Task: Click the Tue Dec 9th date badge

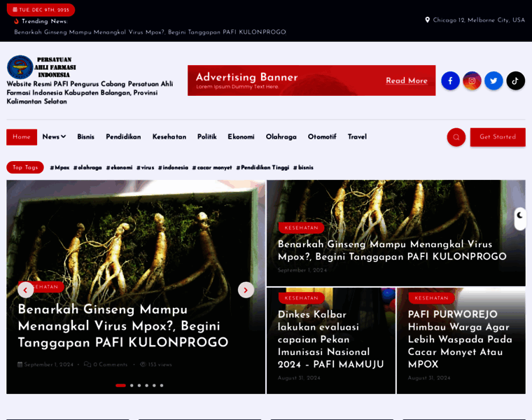Action: (x=41, y=10)
